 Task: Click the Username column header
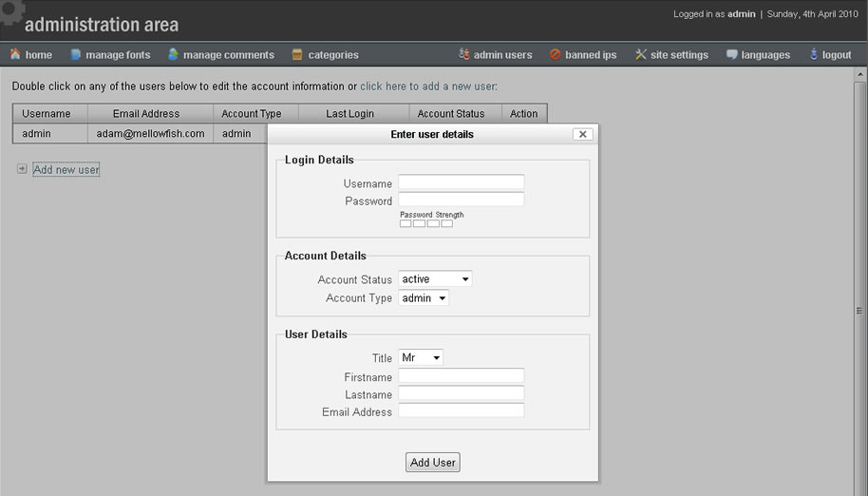point(50,113)
